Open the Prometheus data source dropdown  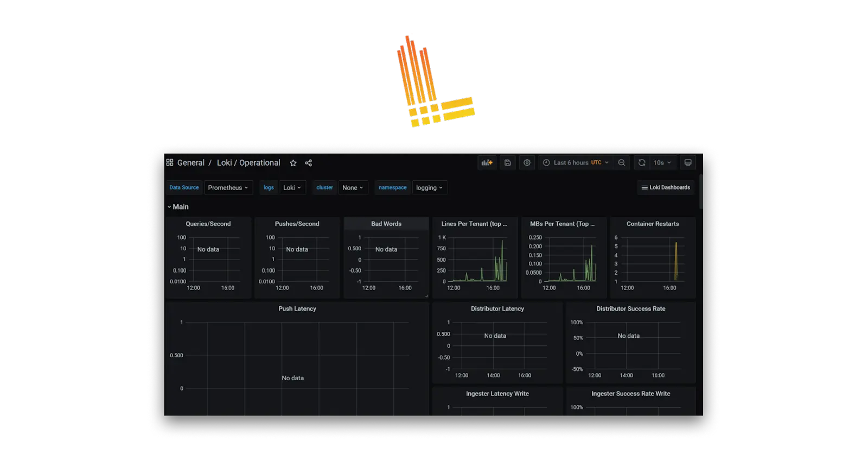(x=228, y=187)
